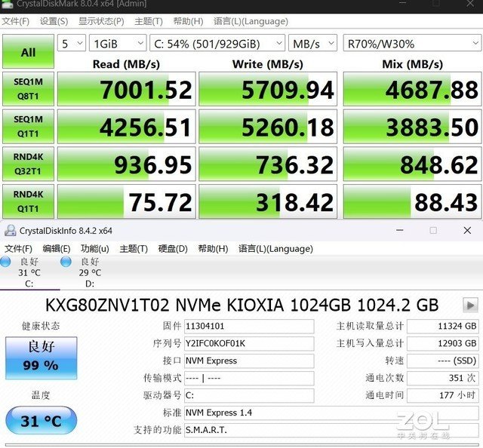The width and height of the screenshot is (483, 448).
Task: Click the SEQ1M Q8T1 write result 5709.94
Action: tap(268, 89)
